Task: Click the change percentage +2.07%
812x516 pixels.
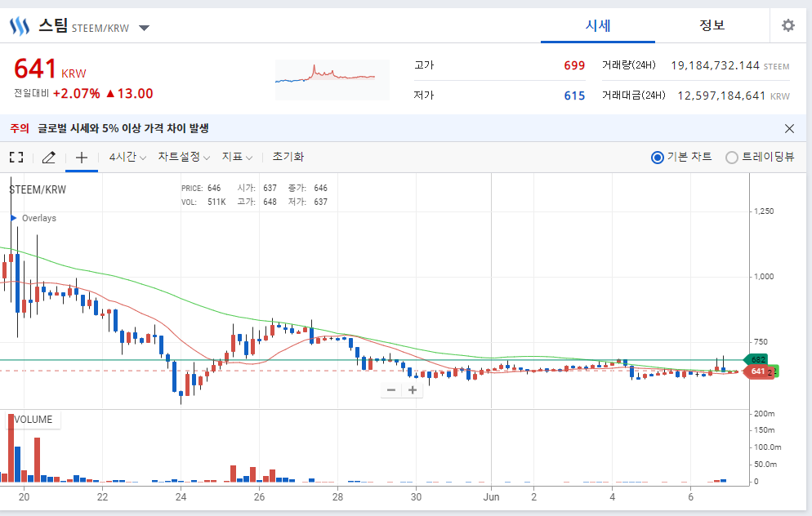Action: coord(77,94)
